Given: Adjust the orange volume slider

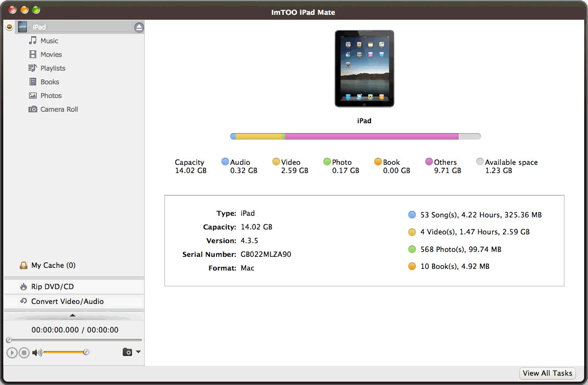Looking at the screenshot, I should click(x=66, y=352).
